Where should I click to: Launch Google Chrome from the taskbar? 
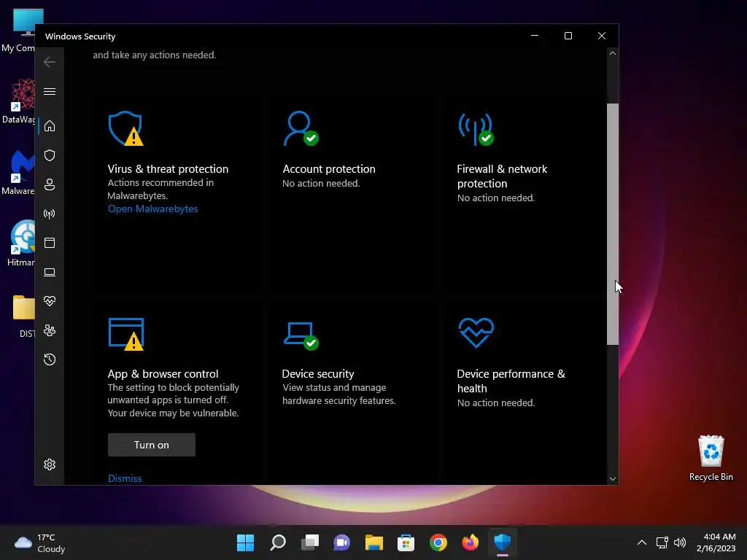438,542
